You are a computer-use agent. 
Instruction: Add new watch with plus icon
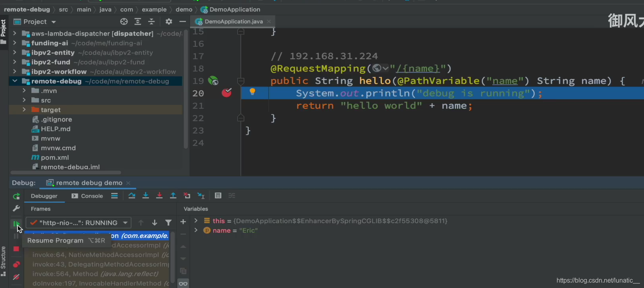pyautogui.click(x=183, y=222)
